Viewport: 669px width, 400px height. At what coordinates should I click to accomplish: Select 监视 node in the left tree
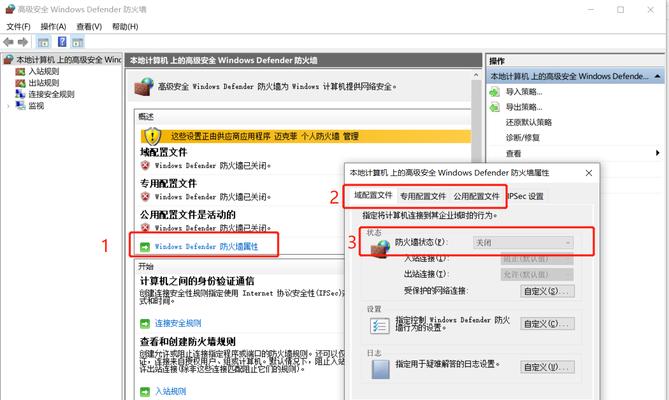click(x=36, y=106)
